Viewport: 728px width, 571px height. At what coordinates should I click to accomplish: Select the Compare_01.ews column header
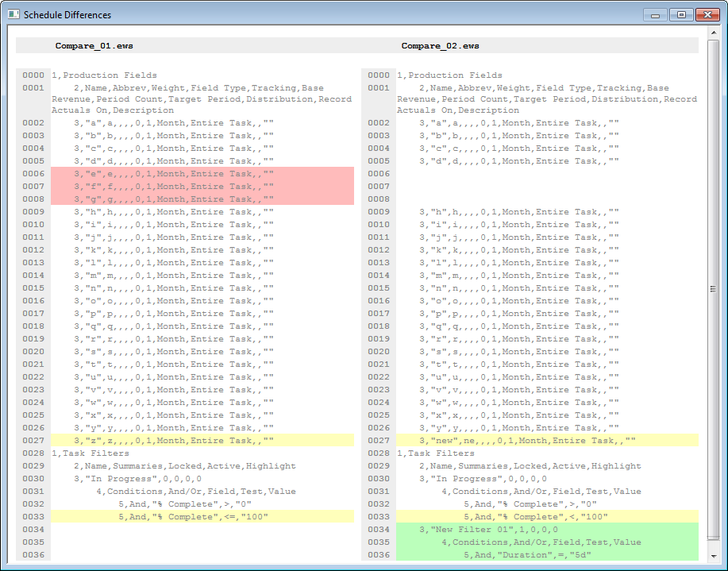[x=94, y=46]
